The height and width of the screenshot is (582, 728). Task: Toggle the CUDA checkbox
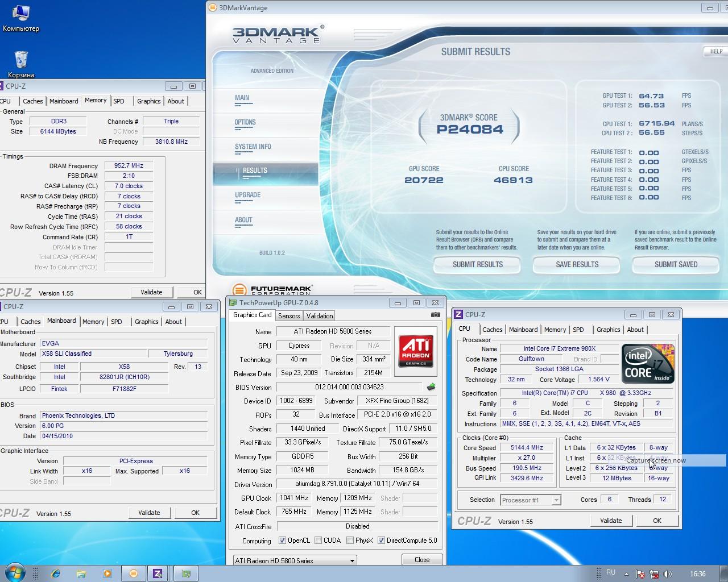[318, 541]
